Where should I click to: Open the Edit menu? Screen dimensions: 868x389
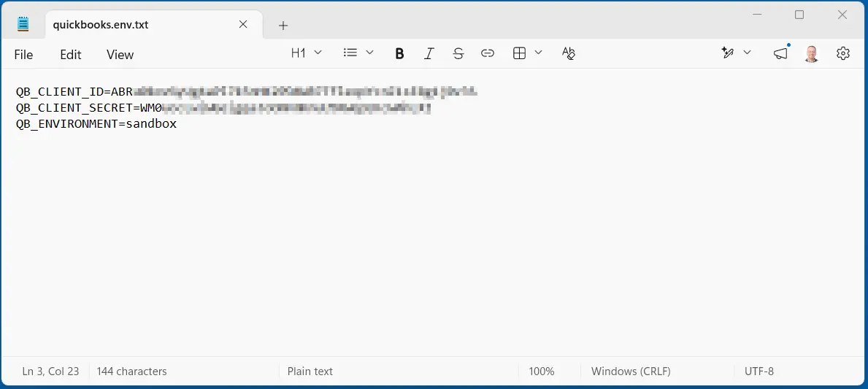click(x=70, y=54)
